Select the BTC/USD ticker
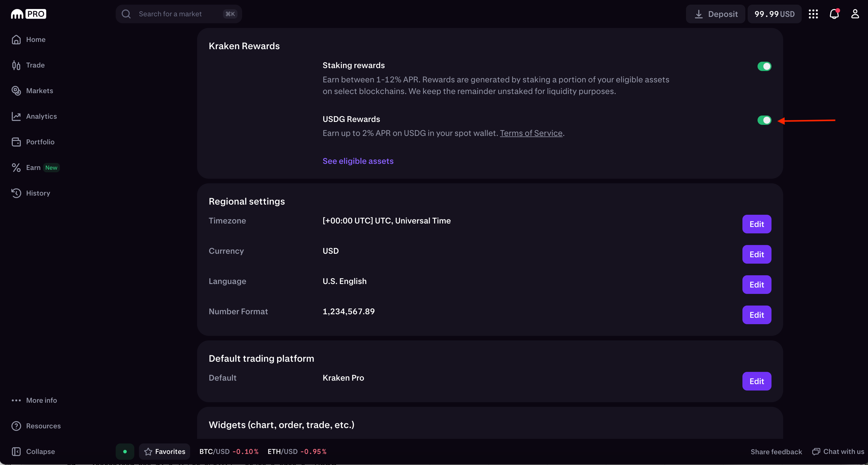Image resolution: width=868 pixels, height=465 pixels. [229, 452]
